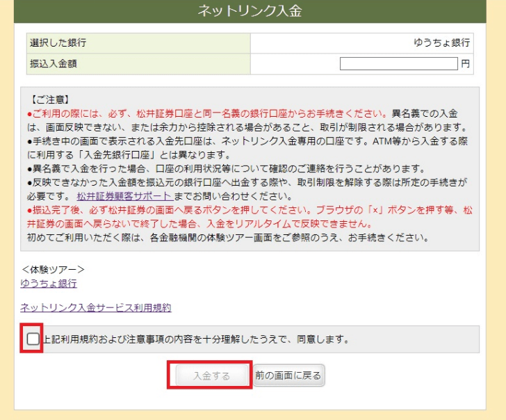Click the 入金する button
Viewport: 506px width, 420px height.
point(212,375)
